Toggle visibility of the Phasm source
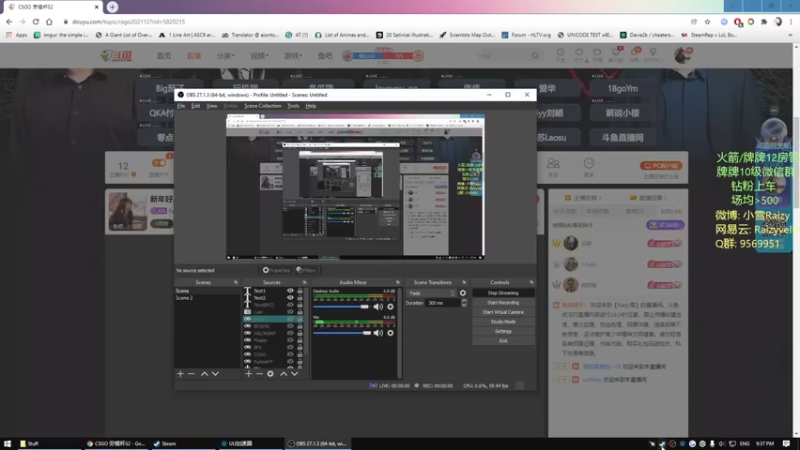The width and height of the screenshot is (800, 450). (x=290, y=340)
